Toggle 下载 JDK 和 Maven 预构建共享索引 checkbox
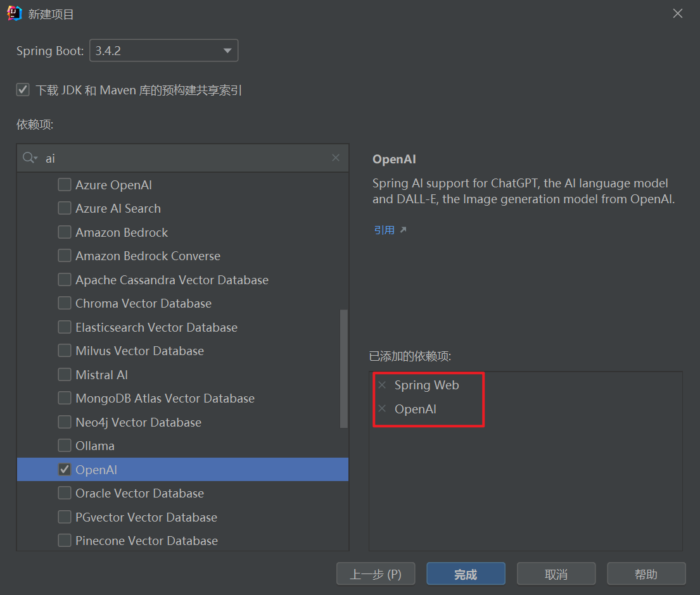 [23, 90]
